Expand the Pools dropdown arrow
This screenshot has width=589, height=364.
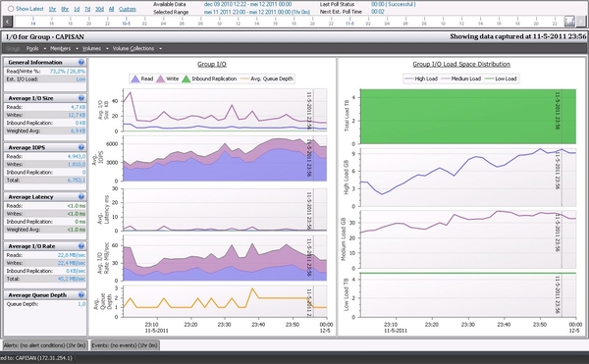[45, 48]
